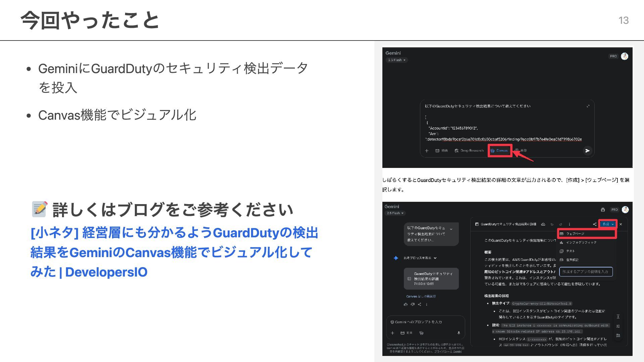
Task: Click the Gemini logo text in lower screenshot
Action: (x=392, y=206)
